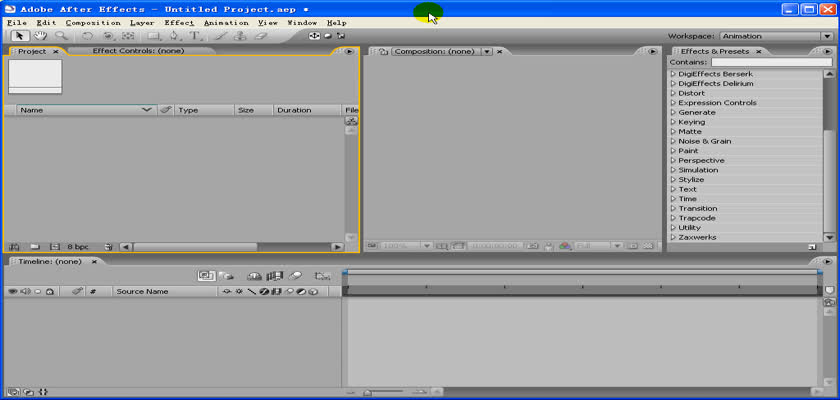Image resolution: width=840 pixels, height=400 pixels.
Task: Open the Project flowchart view icon
Action: (351, 121)
